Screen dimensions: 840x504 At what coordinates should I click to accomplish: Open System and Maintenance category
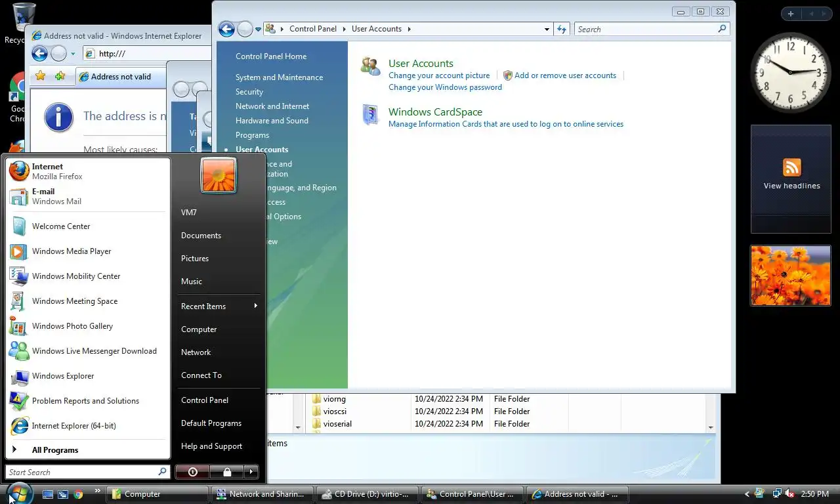(x=279, y=77)
